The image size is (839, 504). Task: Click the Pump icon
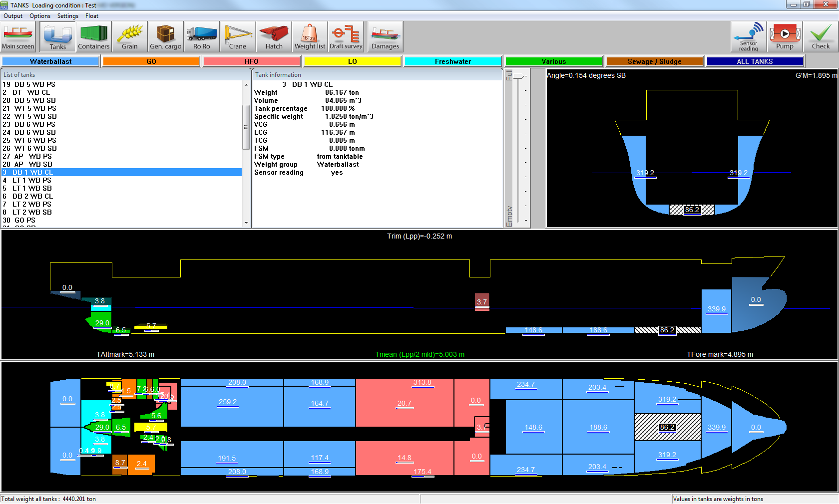(x=785, y=36)
